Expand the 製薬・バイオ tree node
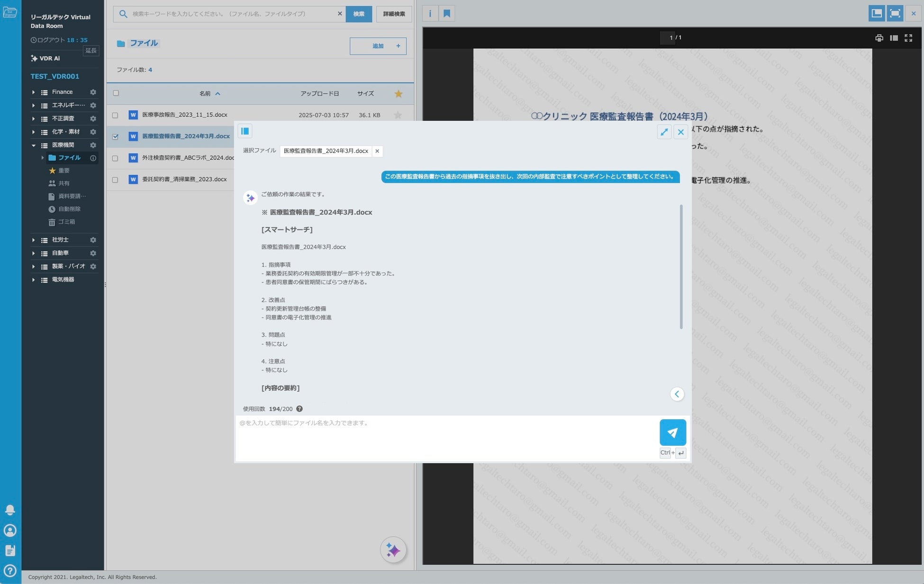This screenshot has width=924, height=584. point(33,267)
